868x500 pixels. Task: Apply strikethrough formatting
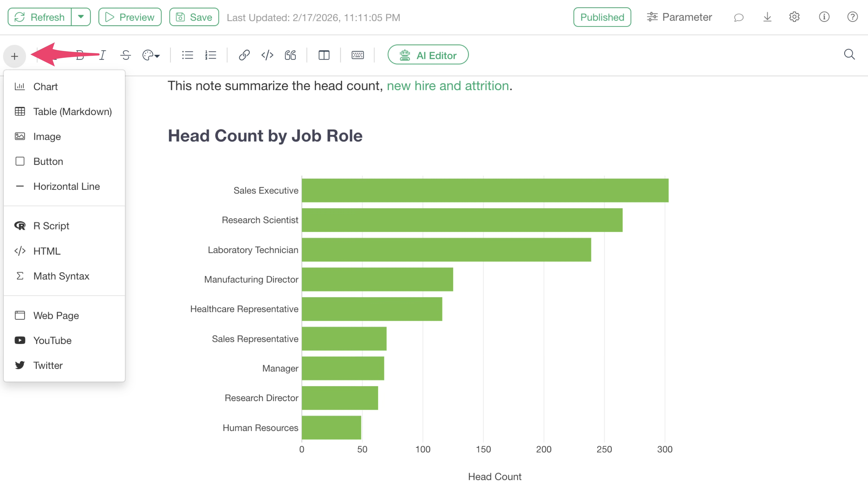click(125, 55)
